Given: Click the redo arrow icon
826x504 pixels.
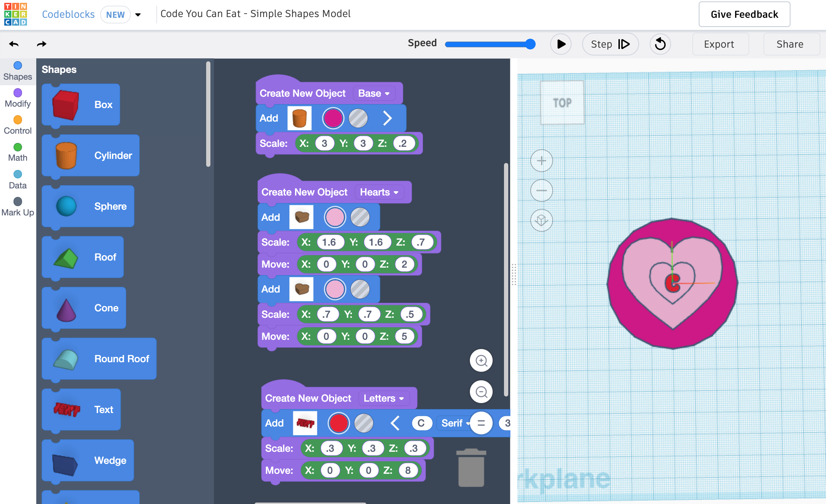Looking at the screenshot, I should (42, 44).
